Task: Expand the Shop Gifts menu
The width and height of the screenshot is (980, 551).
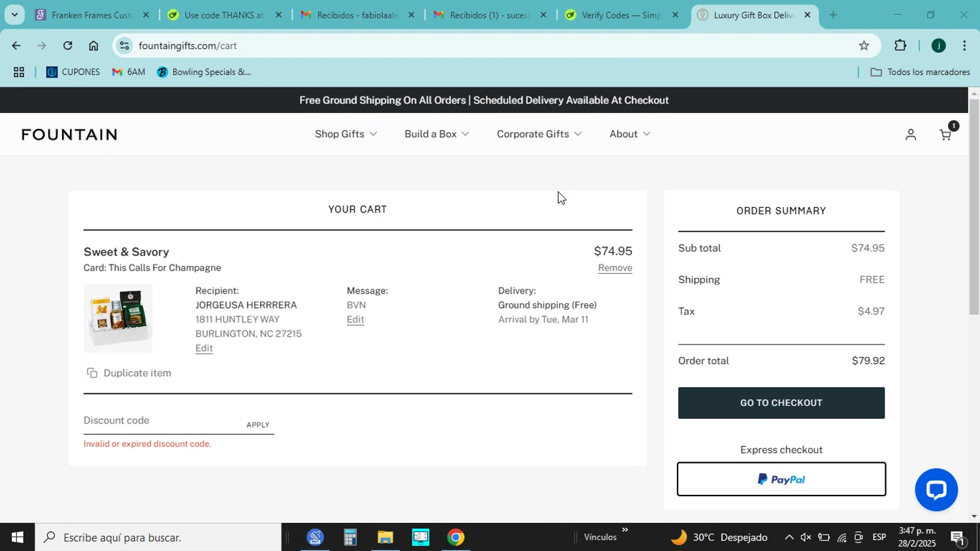Action: coord(346,134)
